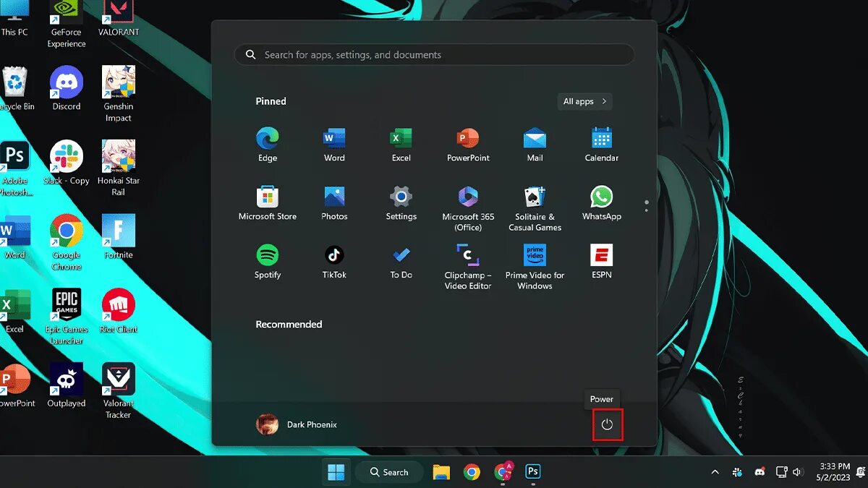Show hidden system tray icons chevron

click(x=715, y=472)
